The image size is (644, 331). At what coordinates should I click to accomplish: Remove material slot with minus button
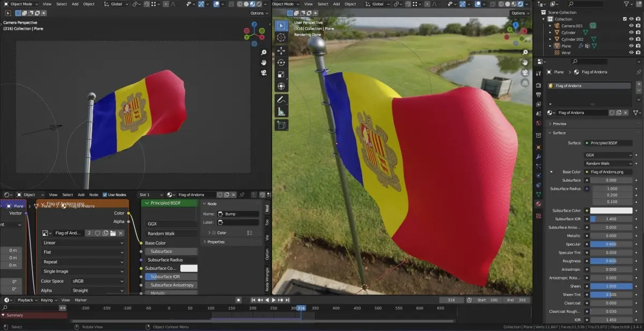pos(639,91)
